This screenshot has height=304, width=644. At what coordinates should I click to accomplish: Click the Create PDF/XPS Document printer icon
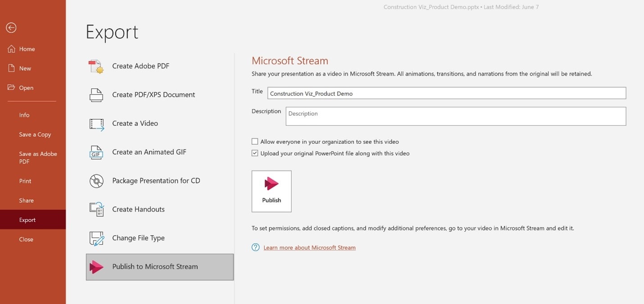[96, 95]
